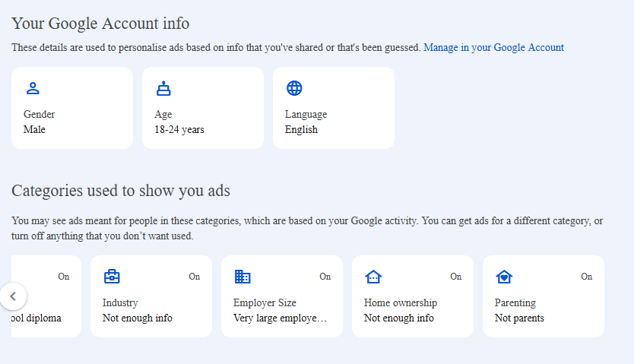Click the Employer Size card title
This screenshot has width=634, height=364.
(x=265, y=303)
